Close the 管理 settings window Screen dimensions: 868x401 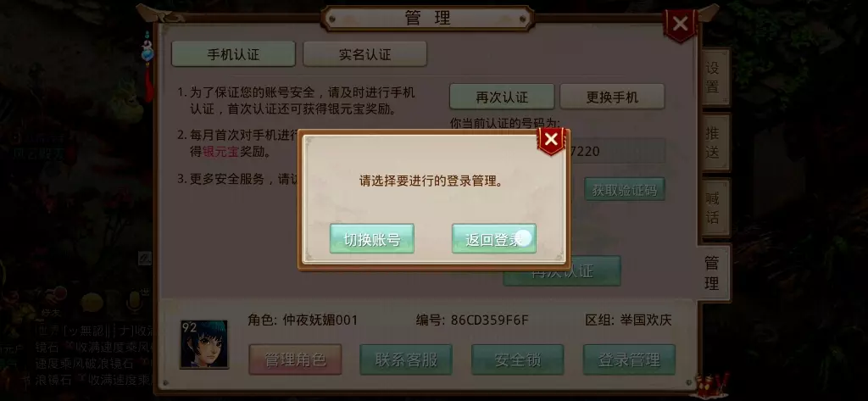click(681, 25)
